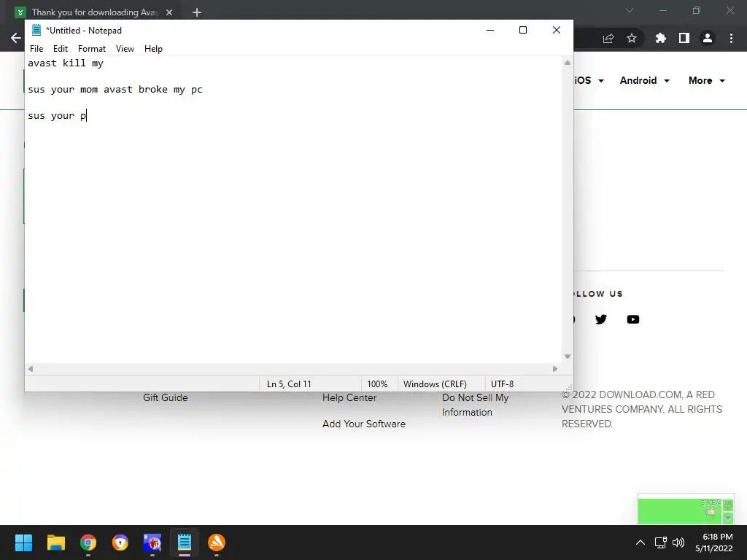
Task: Click Chrome share page icon
Action: (608, 38)
